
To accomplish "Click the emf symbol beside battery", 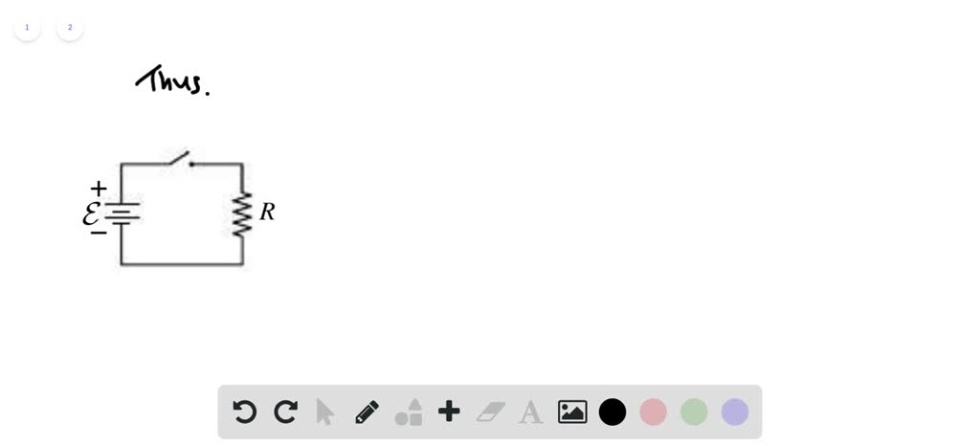I will tap(91, 214).
